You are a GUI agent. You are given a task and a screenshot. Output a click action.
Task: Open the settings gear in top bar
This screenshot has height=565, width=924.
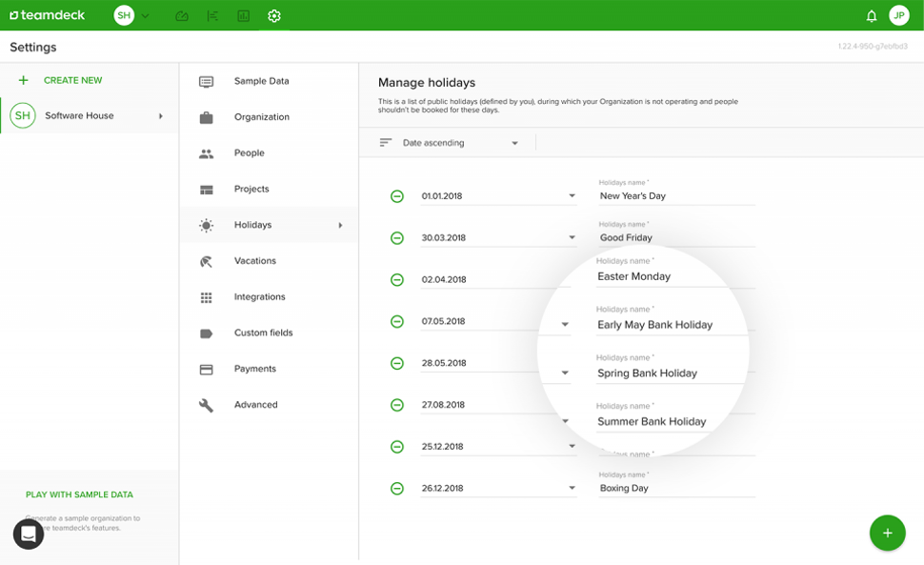pyautogui.click(x=274, y=16)
